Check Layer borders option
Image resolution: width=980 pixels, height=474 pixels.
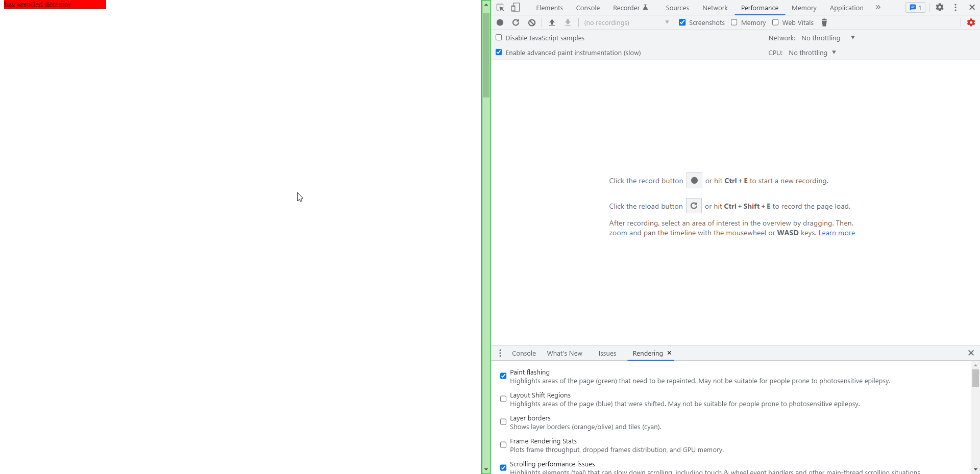tap(503, 422)
